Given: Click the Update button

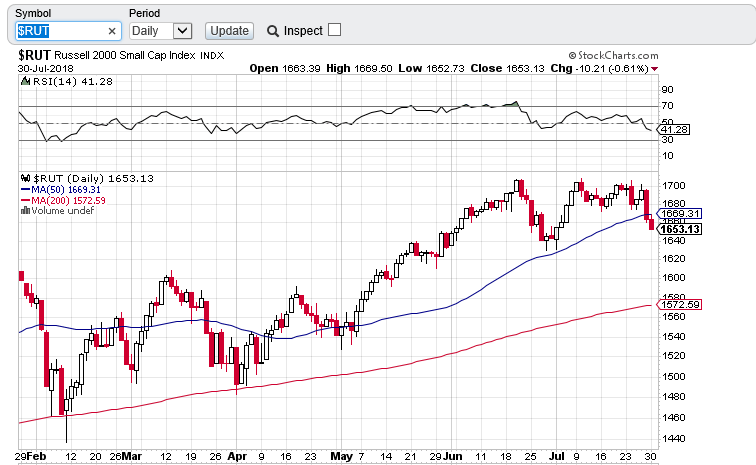Looking at the screenshot, I should tap(230, 31).
